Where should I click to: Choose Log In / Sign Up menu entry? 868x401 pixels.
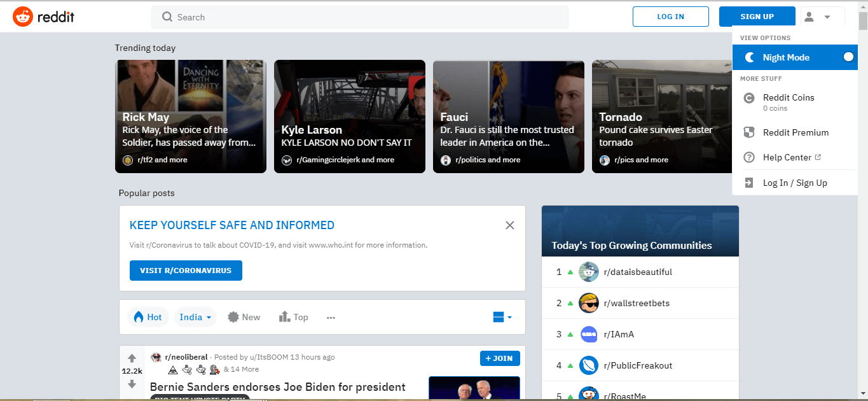795,183
